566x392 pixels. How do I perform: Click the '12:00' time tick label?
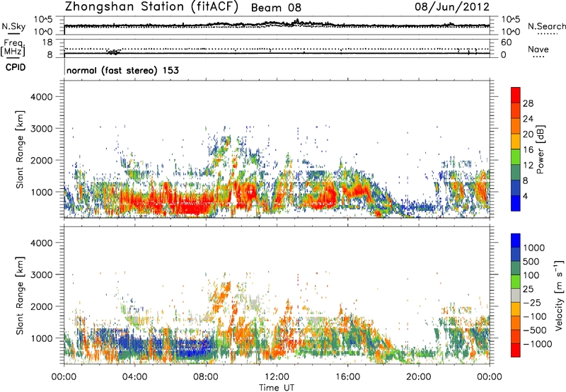coord(277,377)
